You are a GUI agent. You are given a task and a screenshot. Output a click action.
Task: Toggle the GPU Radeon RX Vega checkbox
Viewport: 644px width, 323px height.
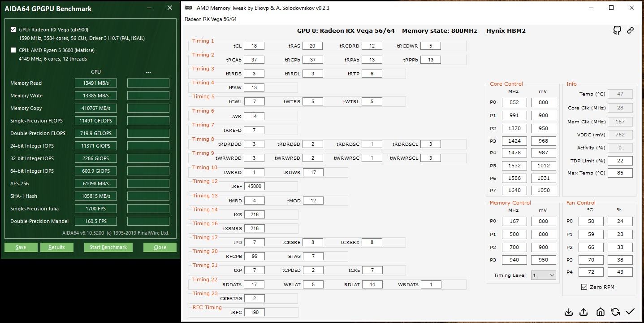(x=13, y=30)
